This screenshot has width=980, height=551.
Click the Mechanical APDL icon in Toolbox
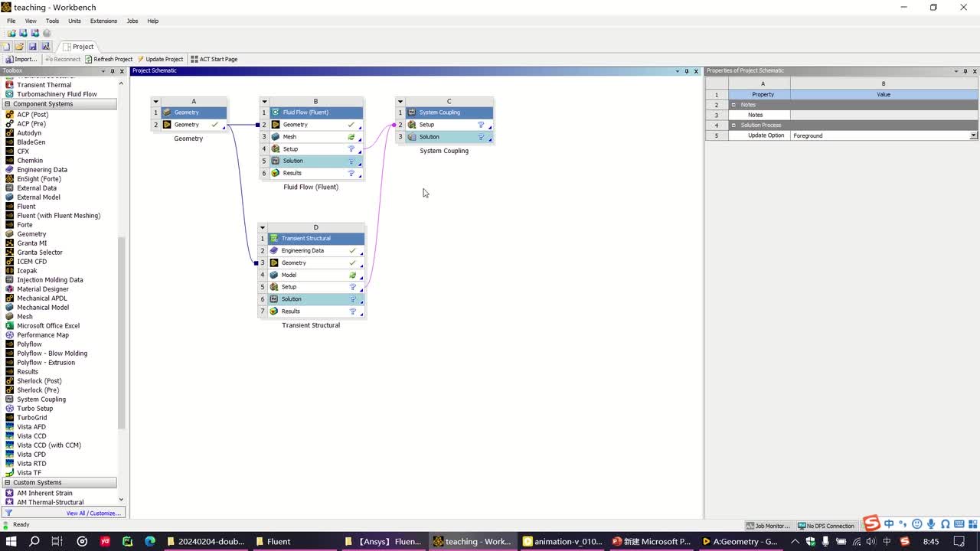point(9,298)
